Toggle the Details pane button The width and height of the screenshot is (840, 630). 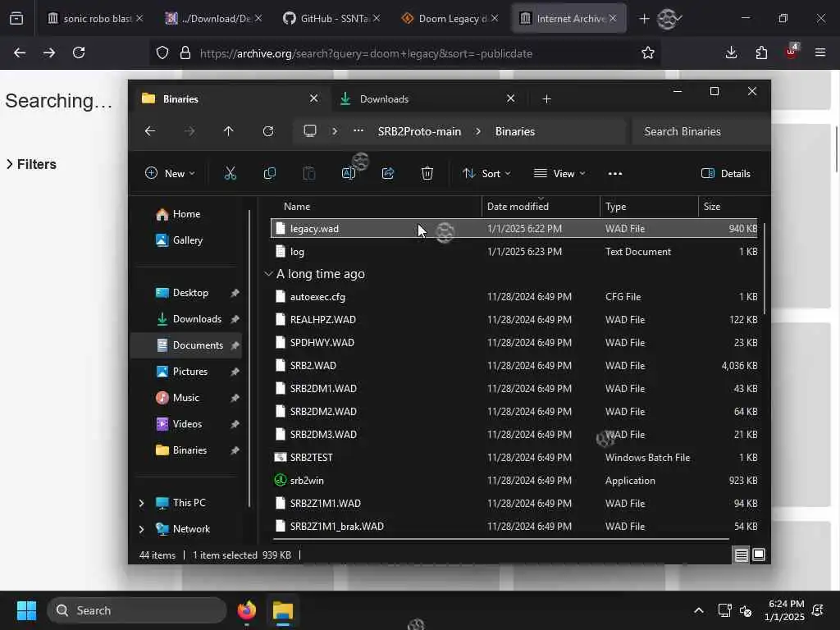pos(725,174)
